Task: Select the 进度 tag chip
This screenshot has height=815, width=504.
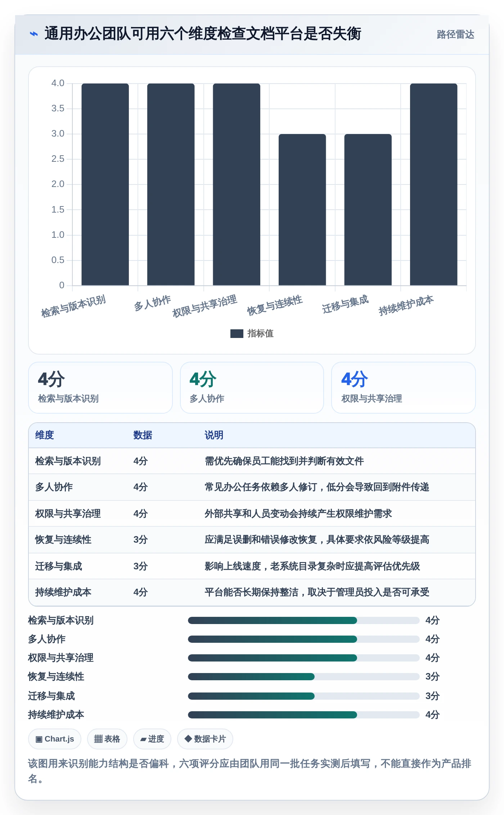Action: (x=152, y=739)
